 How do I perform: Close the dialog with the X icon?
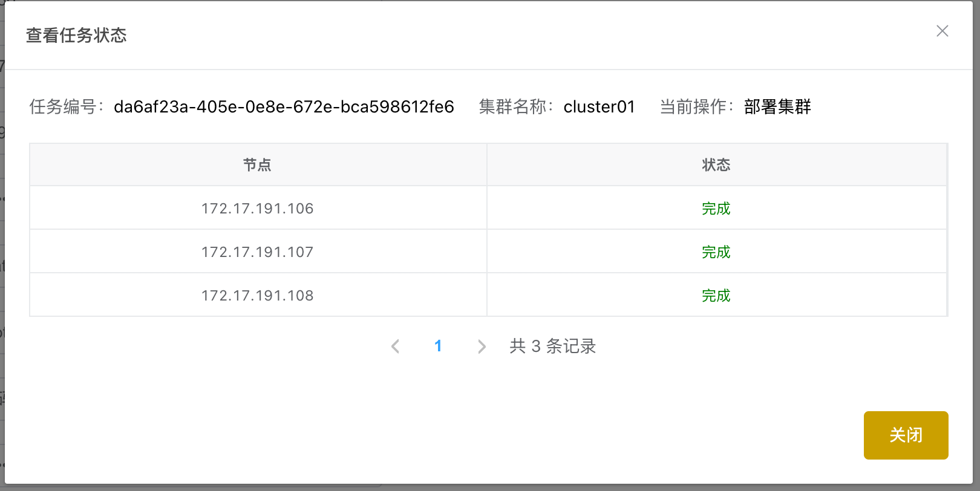942,31
